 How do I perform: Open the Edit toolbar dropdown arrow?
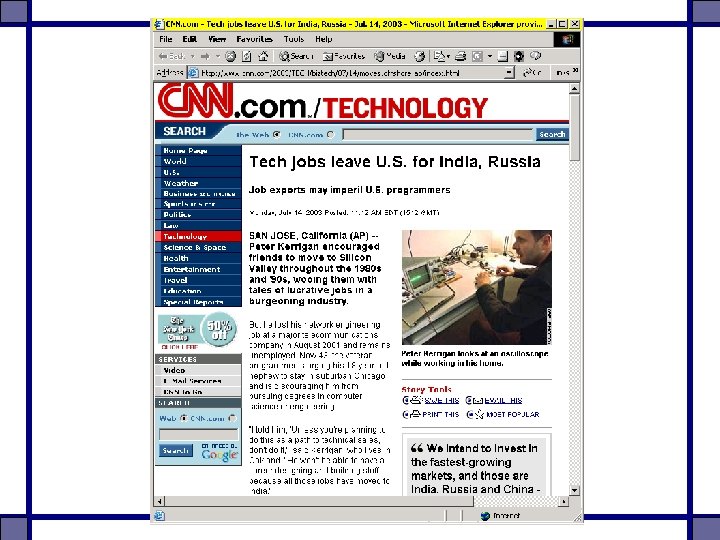pos(490,56)
